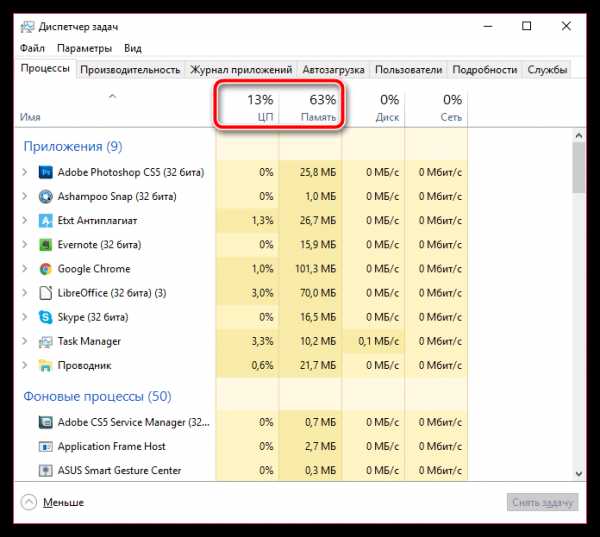Viewport: 600px width, 537px height.
Task: Click the circled arrow icon beside Меньше
Action: [x=29, y=503]
